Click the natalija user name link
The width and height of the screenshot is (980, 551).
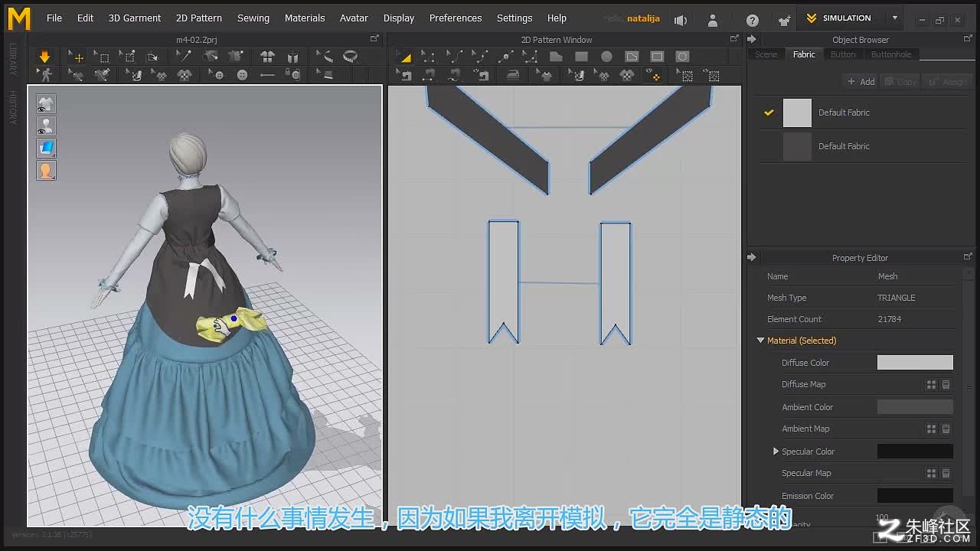coord(643,18)
